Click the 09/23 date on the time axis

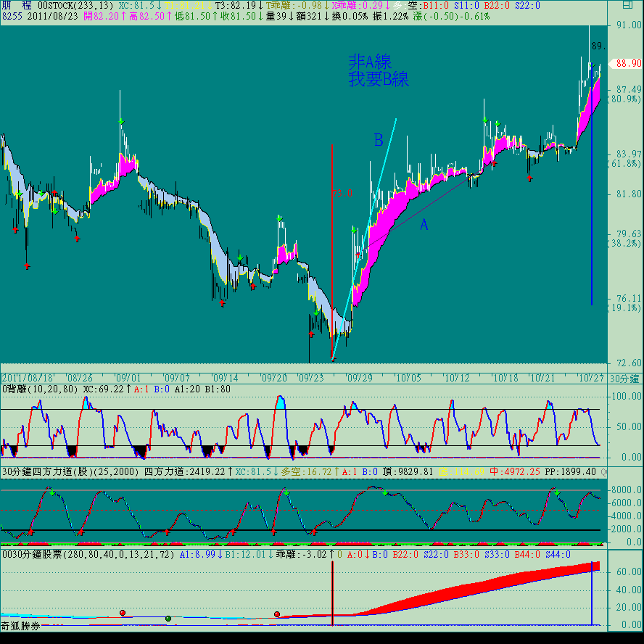tap(311, 378)
